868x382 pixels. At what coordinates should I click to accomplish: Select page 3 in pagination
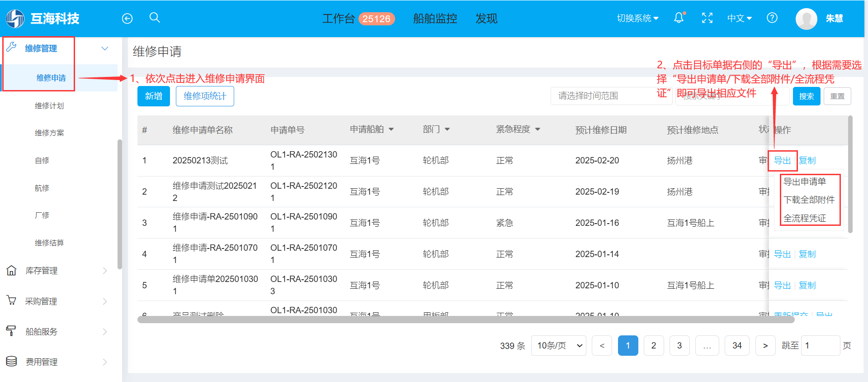click(x=679, y=346)
